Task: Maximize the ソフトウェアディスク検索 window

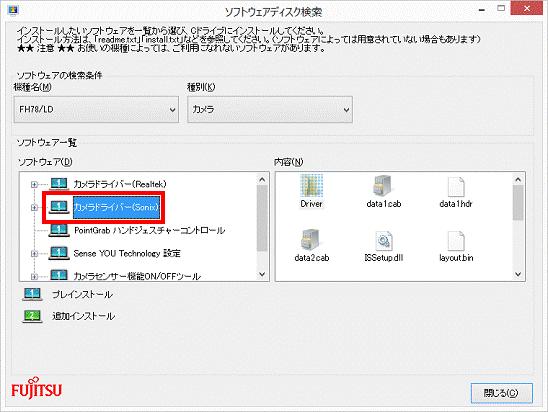Action: [x=501, y=9]
